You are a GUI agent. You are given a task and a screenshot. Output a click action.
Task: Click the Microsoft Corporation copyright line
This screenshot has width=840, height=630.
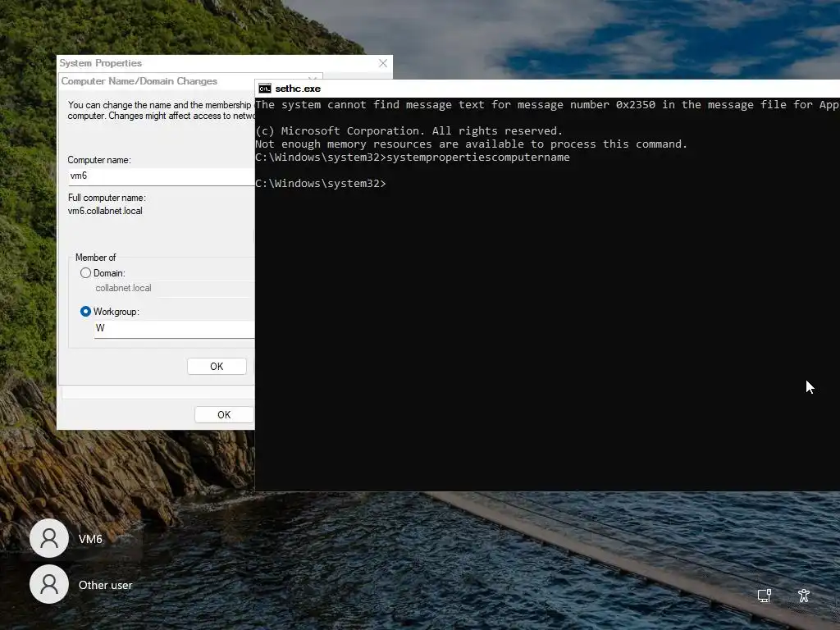pos(409,130)
